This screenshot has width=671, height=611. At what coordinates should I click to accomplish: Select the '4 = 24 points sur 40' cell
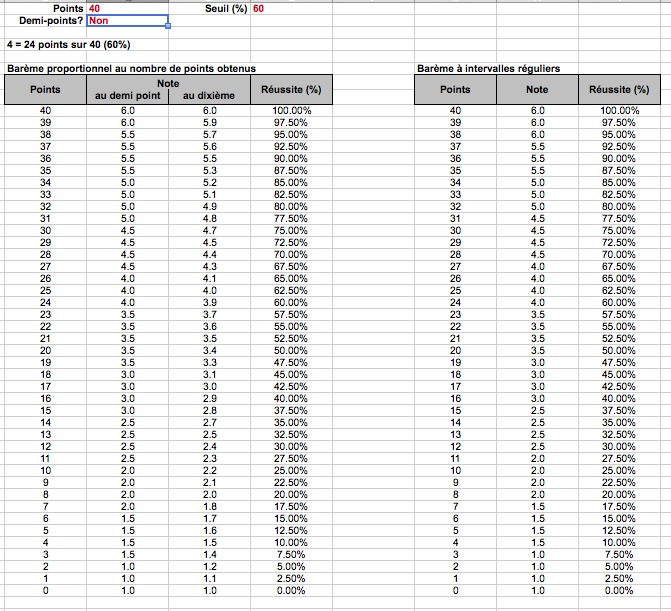(67, 45)
